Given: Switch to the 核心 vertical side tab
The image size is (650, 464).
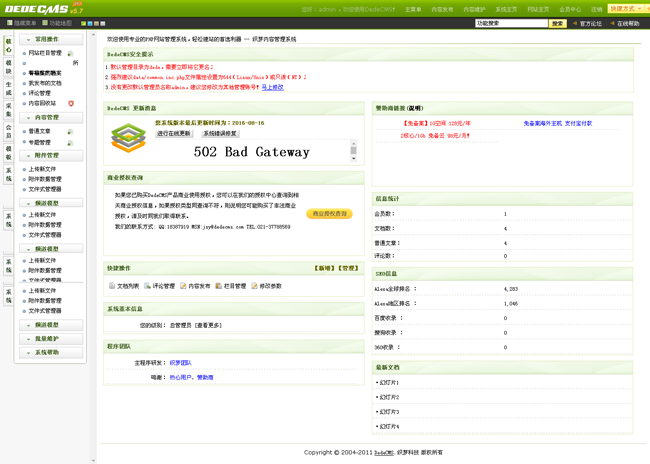Looking at the screenshot, I should coord(9,46).
